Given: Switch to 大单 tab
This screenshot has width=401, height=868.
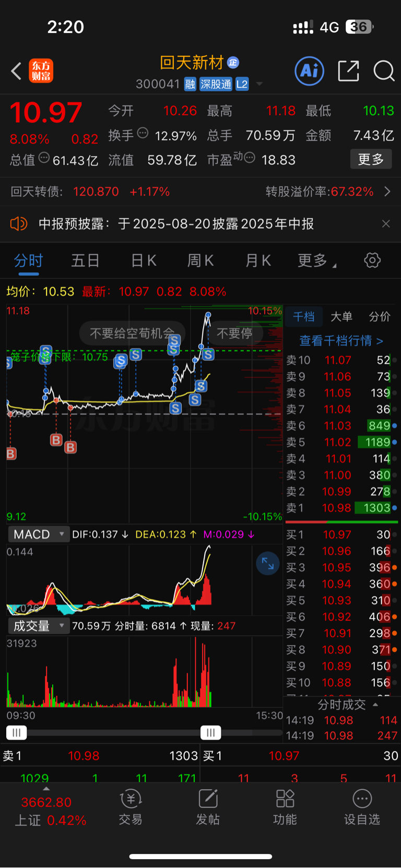Looking at the screenshot, I should click(x=341, y=317).
